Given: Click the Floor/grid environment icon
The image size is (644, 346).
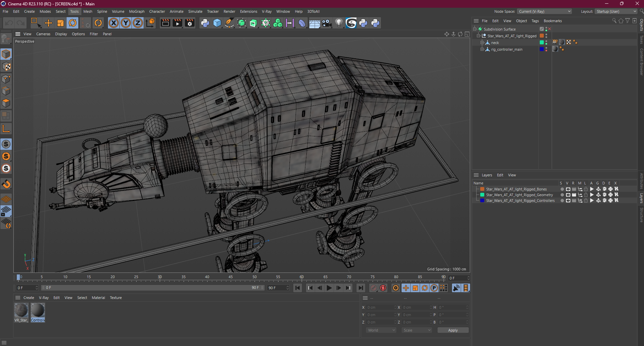Looking at the screenshot, I should click(x=314, y=23).
